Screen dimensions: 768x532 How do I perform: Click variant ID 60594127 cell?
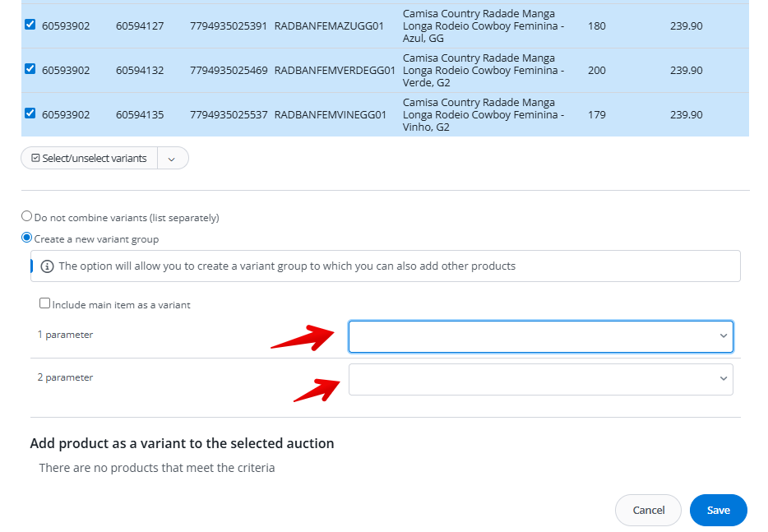140,26
